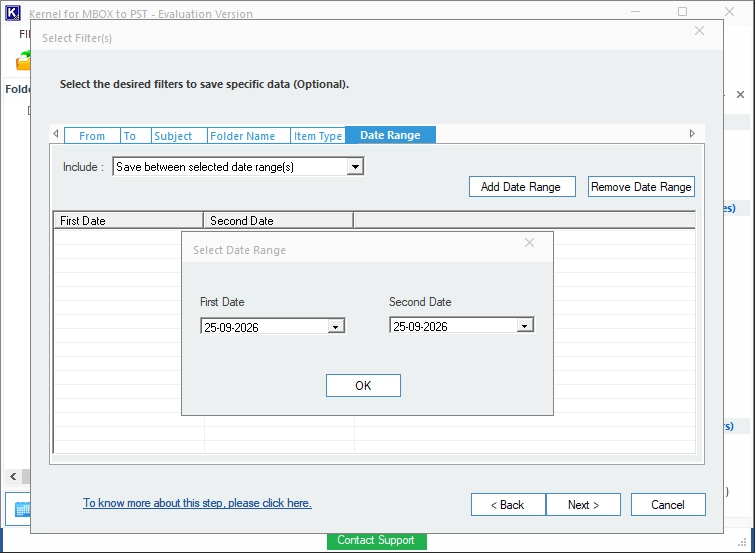Go to previous step with Back button
This screenshot has width=755, height=553.
coord(508,504)
